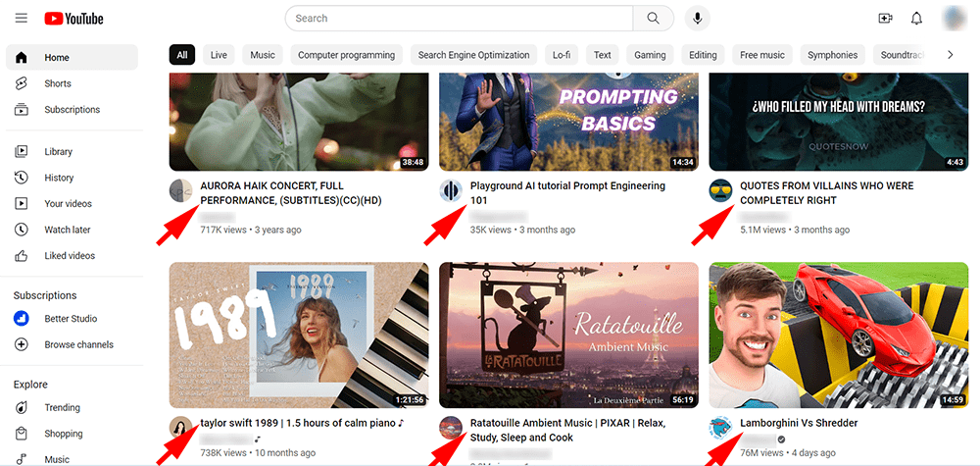Select the Text filter chip
Viewport: 980px width, 466px height.
coord(603,55)
